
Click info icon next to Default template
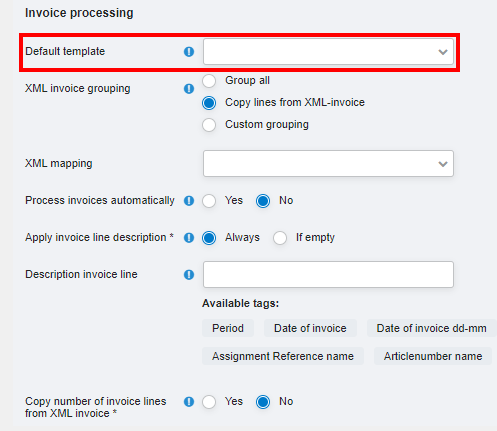pos(189,52)
